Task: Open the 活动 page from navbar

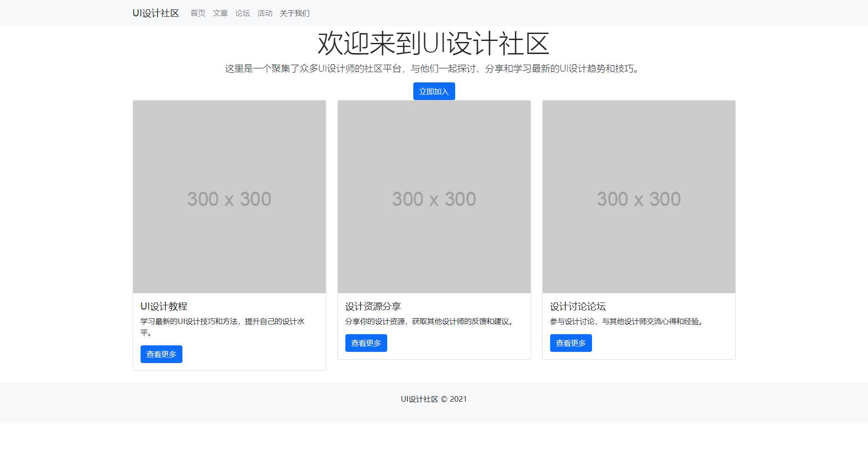Action: click(x=265, y=13)
